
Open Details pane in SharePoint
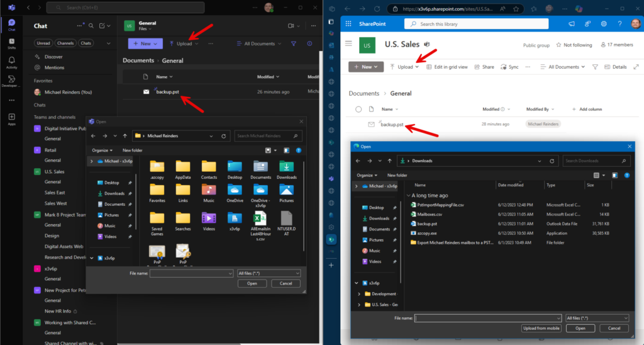tap(616, 67)
